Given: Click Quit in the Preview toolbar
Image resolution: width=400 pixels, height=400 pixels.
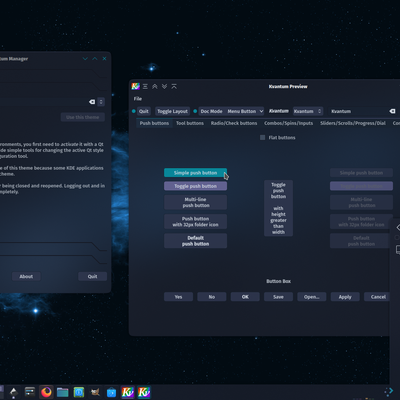Looking at the screenshot, I should (144, 111).
